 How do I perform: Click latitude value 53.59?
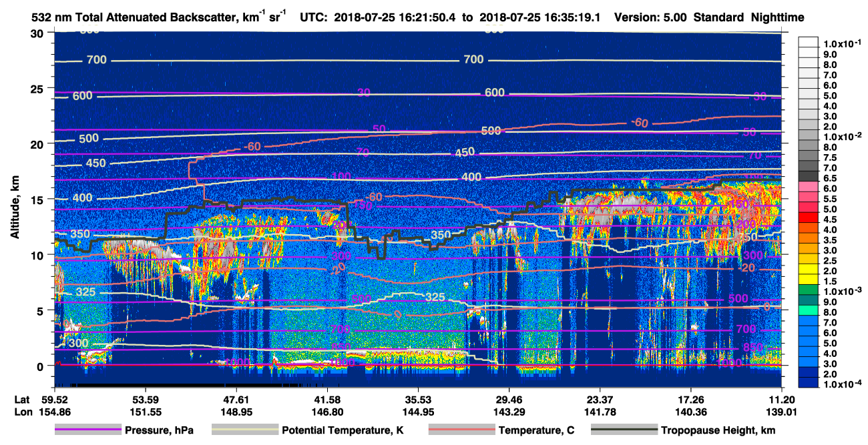click(145, 399)
